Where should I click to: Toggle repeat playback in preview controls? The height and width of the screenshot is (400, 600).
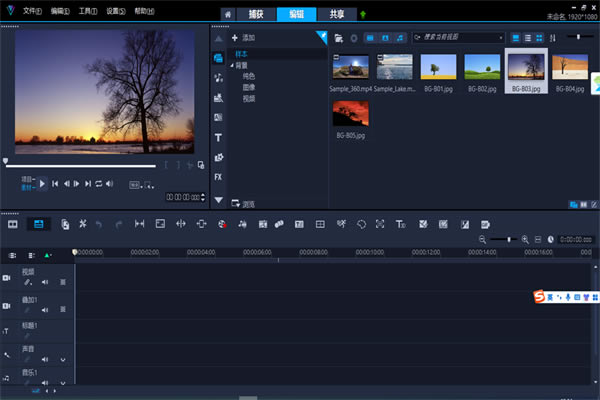click(x=98, y=183)
